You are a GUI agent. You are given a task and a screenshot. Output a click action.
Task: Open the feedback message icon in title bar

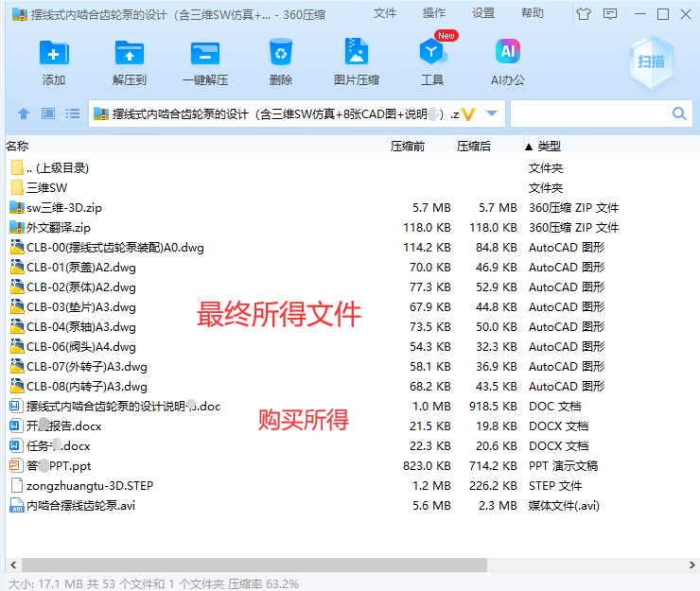[x=610, y=14]
